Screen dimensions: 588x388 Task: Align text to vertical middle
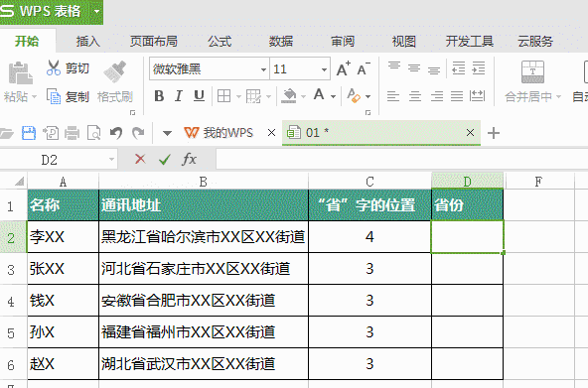coord(414,68)
